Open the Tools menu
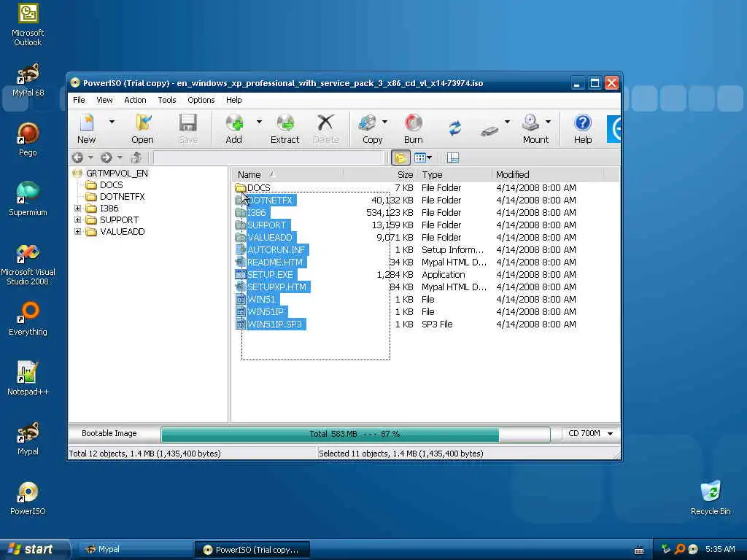 click(167, 100)
